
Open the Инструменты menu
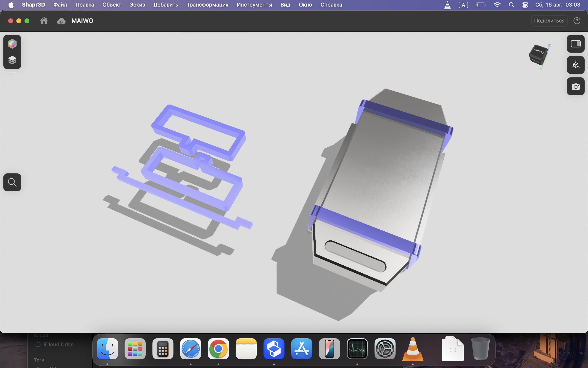[x=254, y=5]
